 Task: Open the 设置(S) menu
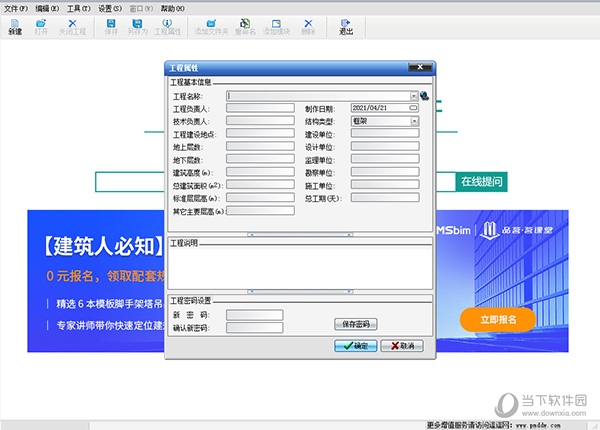pyautogui.click(x=109, y=7)
